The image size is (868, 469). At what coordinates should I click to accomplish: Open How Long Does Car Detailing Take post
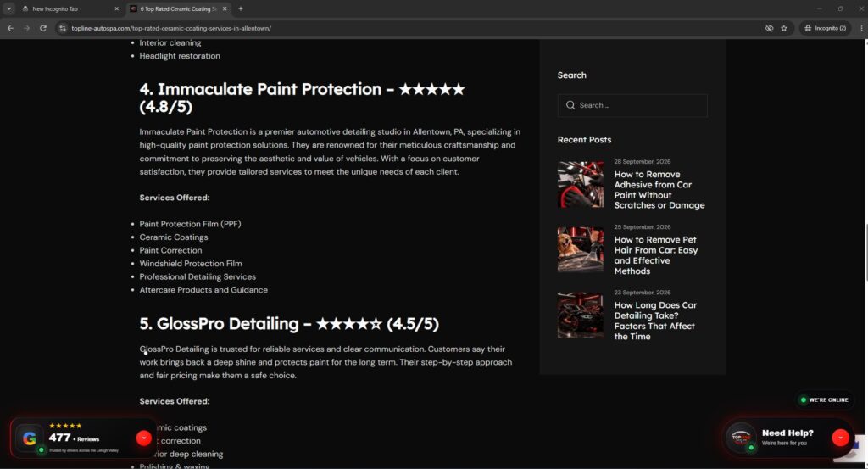coord(655,321)
